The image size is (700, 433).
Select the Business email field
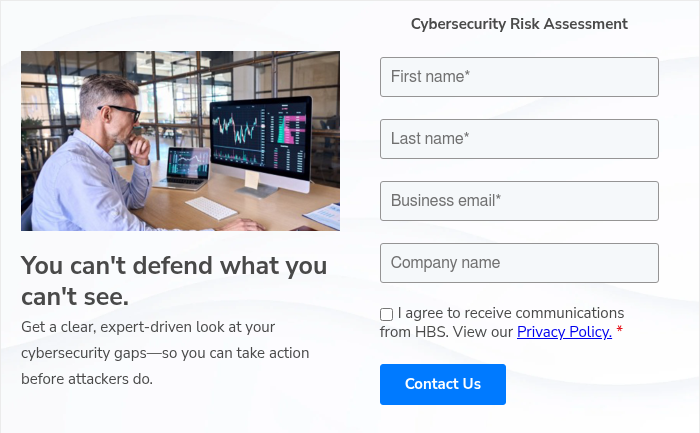519,201
